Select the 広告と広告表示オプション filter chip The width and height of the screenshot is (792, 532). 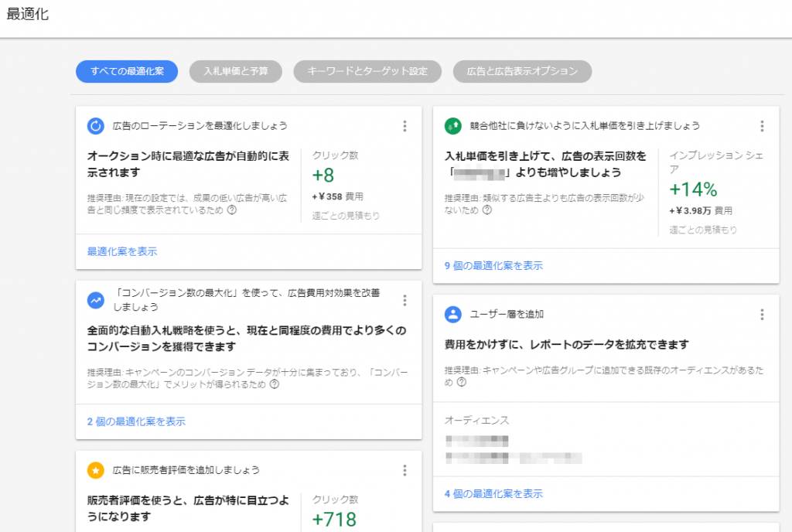[x=521, y=71]
